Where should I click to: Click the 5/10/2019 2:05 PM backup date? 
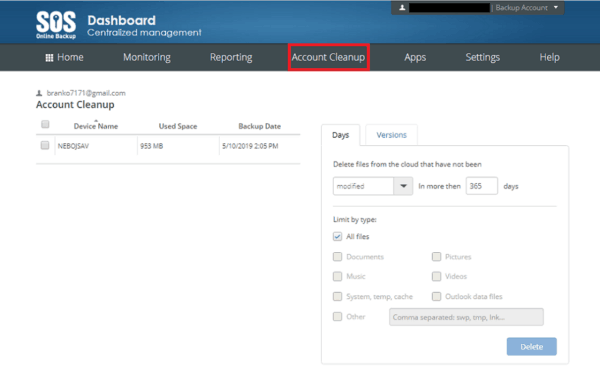pos(250,146)
